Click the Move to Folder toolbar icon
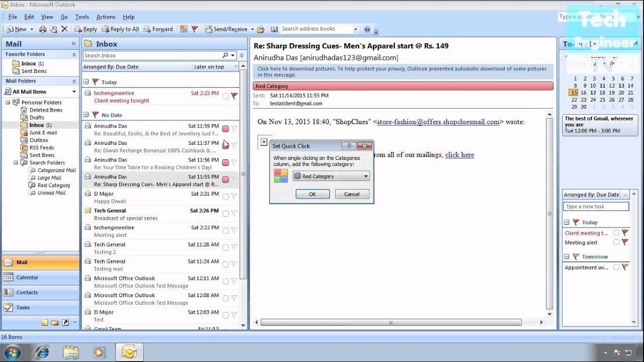Viewport: 644px width, 362px height. (x=54, y=29)
